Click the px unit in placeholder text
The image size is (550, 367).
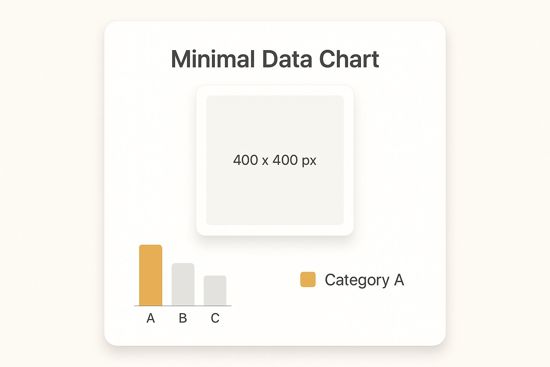click(309, 161)
